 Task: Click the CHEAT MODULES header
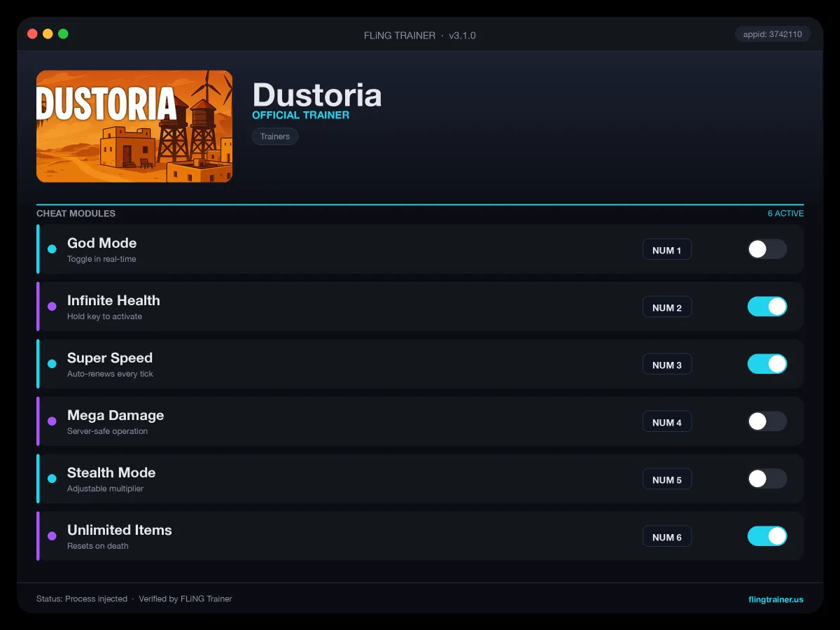pos(76,213)
